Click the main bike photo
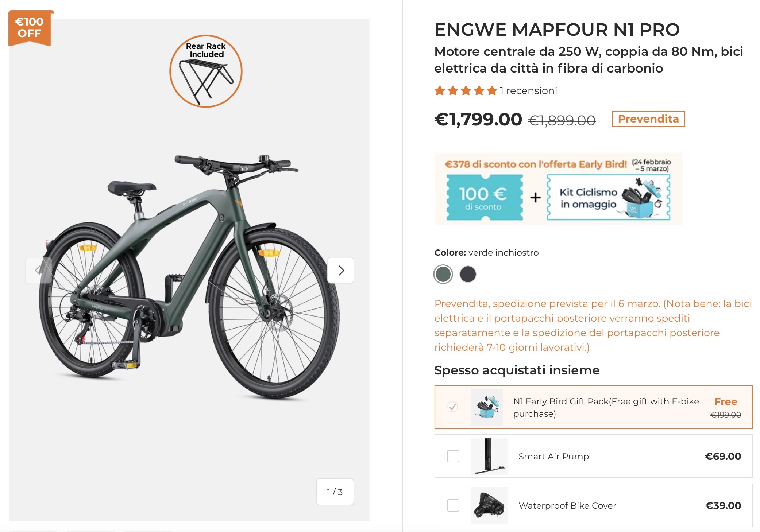 coord(190,273)
